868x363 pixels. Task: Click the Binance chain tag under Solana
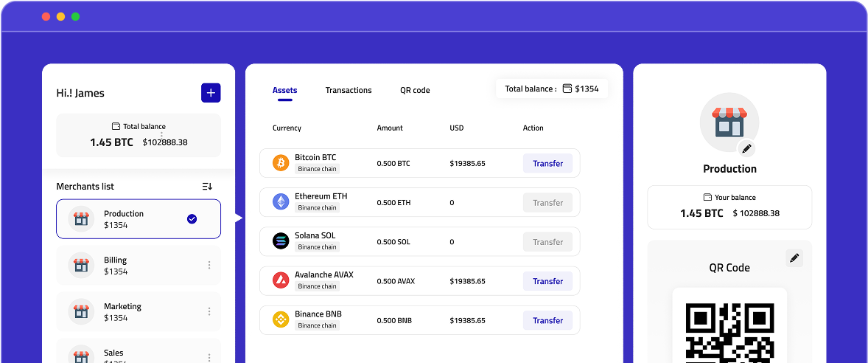(x=317, y=247)
